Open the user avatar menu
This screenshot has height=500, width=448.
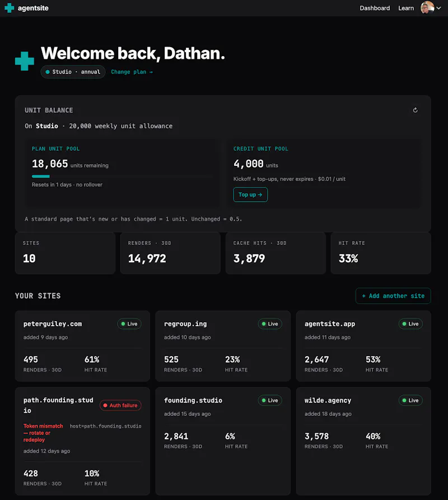[x=427, y=8]
